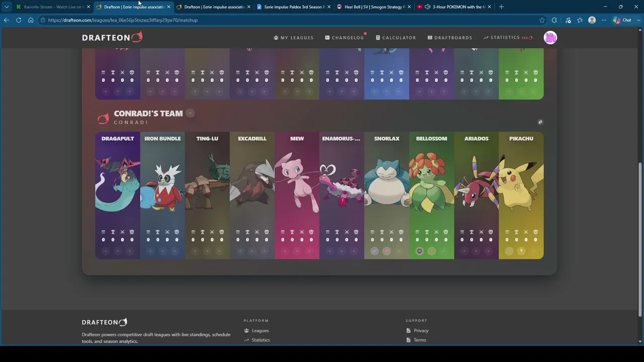Click the DRAGAPULT name label
This screenshot has width=644, height=362.
(x=118, y=139)
